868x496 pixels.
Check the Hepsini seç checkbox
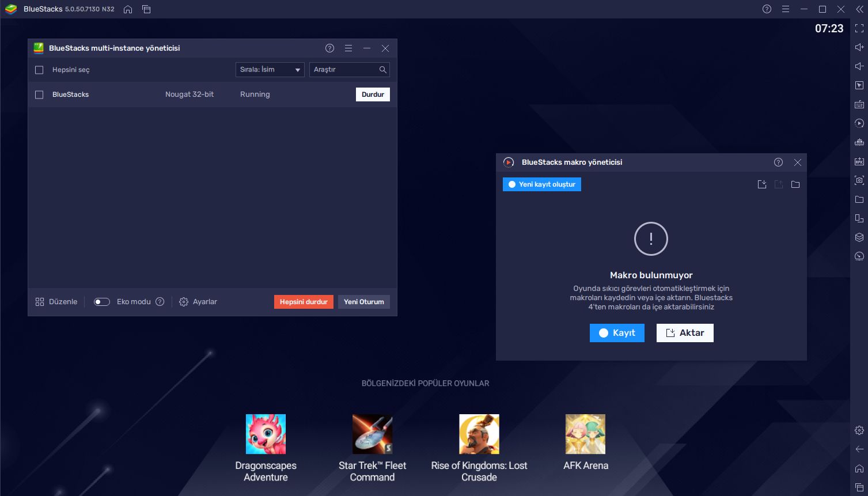pos(39,70)
